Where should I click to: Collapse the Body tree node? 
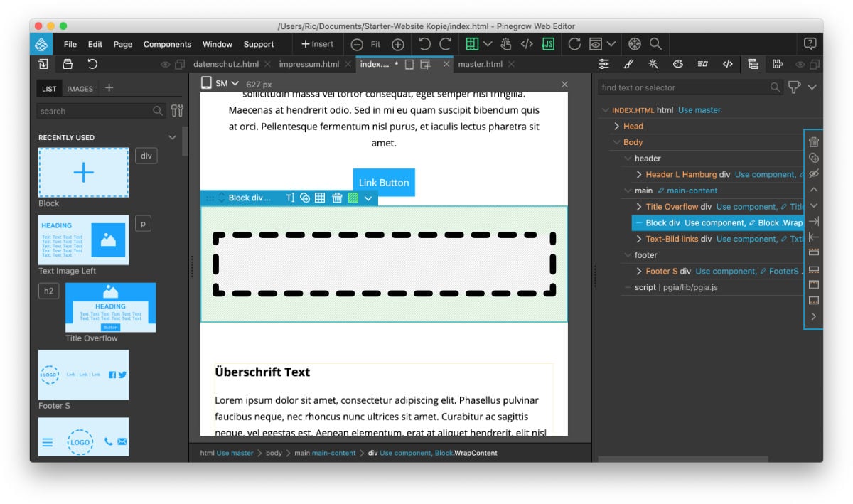coord(617,142)
